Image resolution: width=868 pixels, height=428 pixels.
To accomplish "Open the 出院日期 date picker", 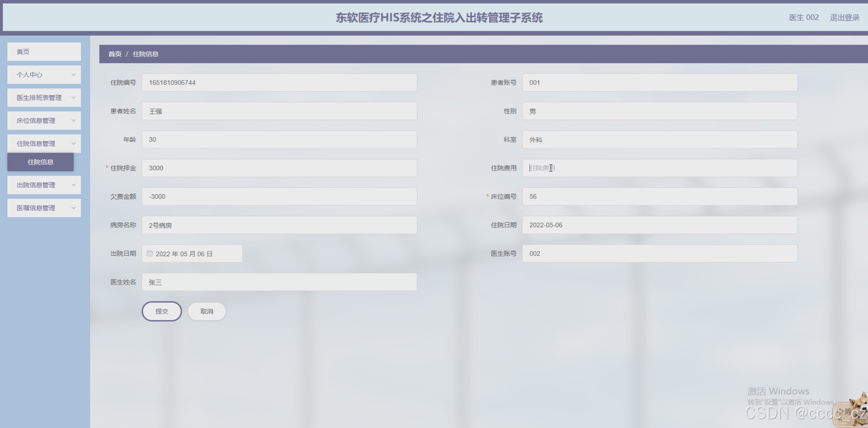I will pyautogui.click(x=192, y=254).
